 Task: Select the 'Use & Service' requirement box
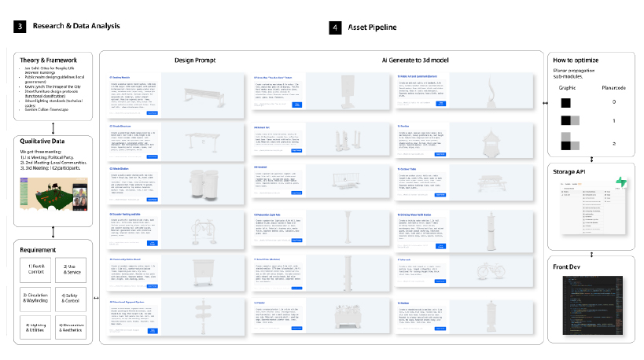(x=71, y=270)
